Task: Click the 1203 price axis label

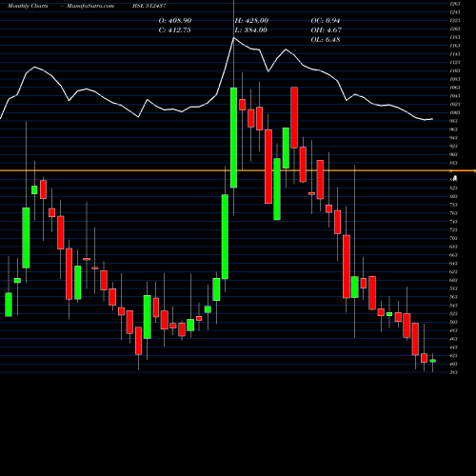Action: [x=455, y=29]
